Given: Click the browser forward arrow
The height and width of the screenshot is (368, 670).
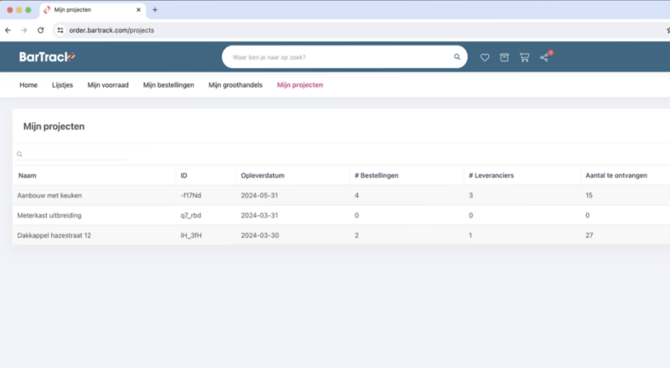Looking at the screenshot, I should (24, 30).
